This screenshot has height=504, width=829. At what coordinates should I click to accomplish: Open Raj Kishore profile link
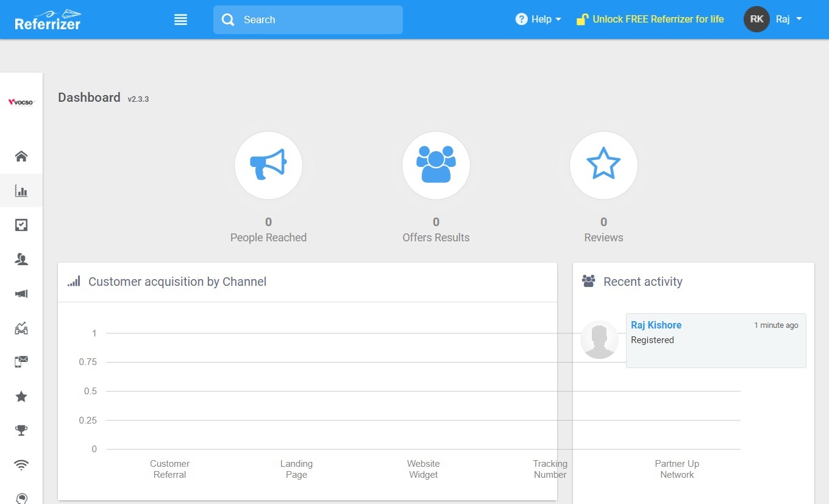[x=656, y=325]
